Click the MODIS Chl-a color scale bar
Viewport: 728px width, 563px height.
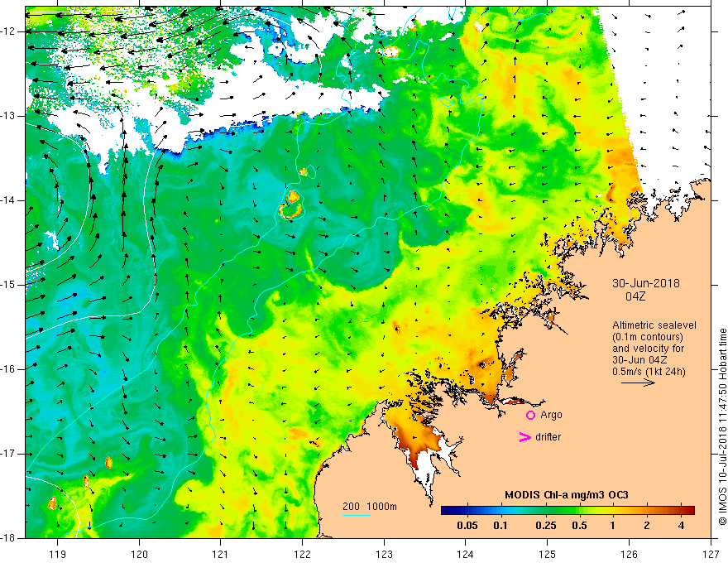click(568, 511)
